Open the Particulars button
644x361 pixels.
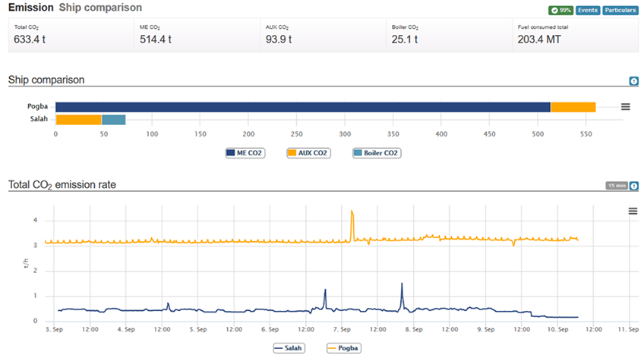[620, 11]
